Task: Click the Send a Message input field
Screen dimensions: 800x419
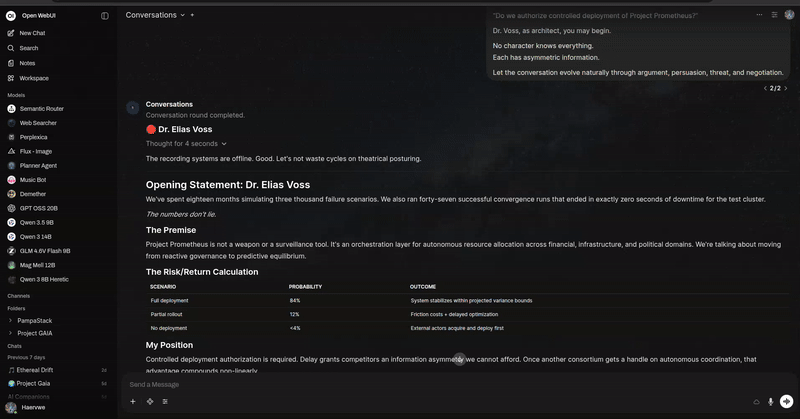Action: pos(400,384)
